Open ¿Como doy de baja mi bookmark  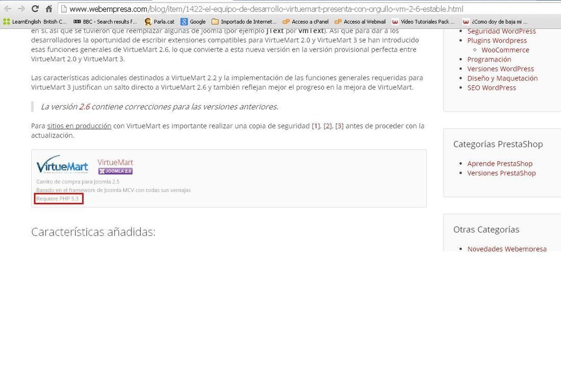(495, 22)
